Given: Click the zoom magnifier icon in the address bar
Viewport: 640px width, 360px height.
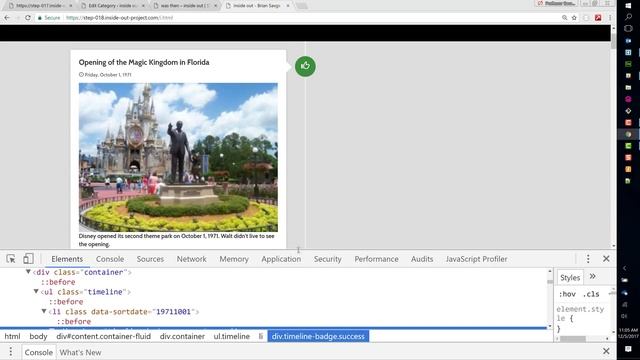Looking at the screenshot, I should tap(564, 18).
